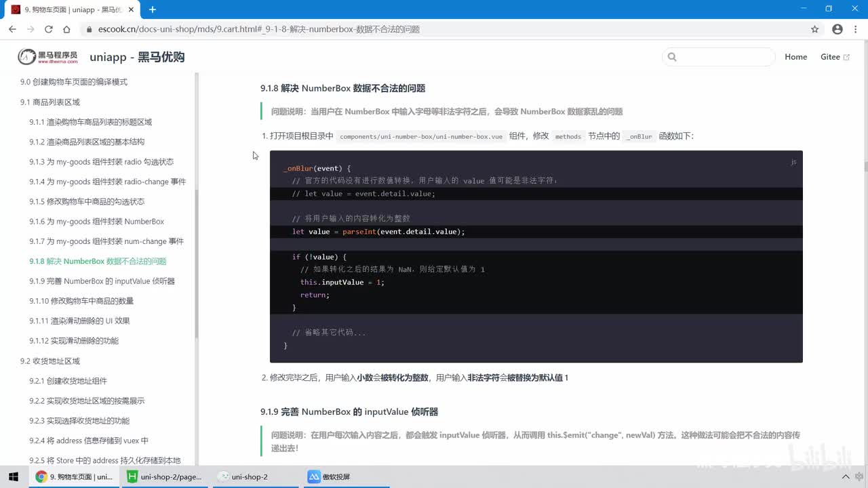
Task: Go to 9.2.5 Store address 持久化存储到本地
Action: click(105, 461)
